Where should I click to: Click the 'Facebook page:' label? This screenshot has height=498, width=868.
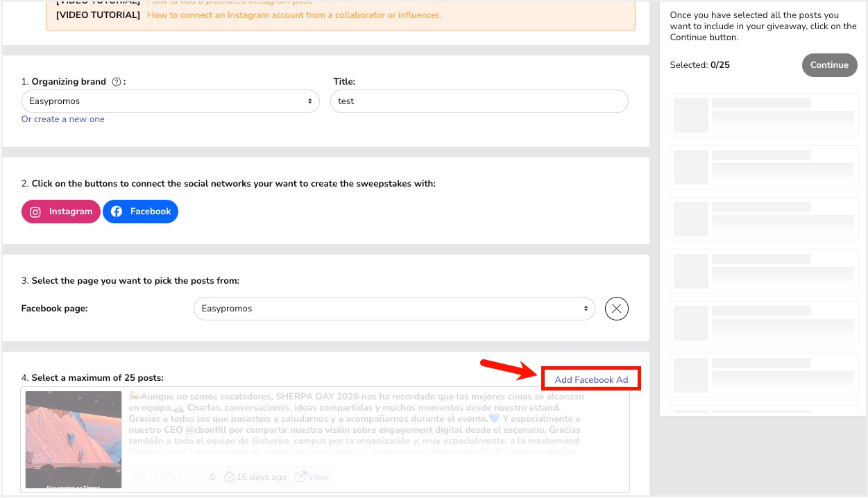55,309
